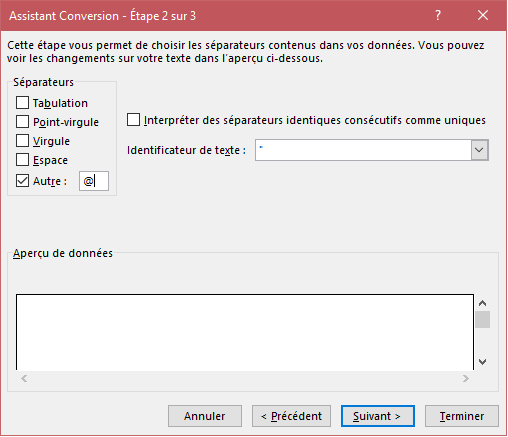Viewport: 508px width, 437px height.
Task: Click the preview scroll up arrow
Action: pyautogui.click(x=482, y=303)
